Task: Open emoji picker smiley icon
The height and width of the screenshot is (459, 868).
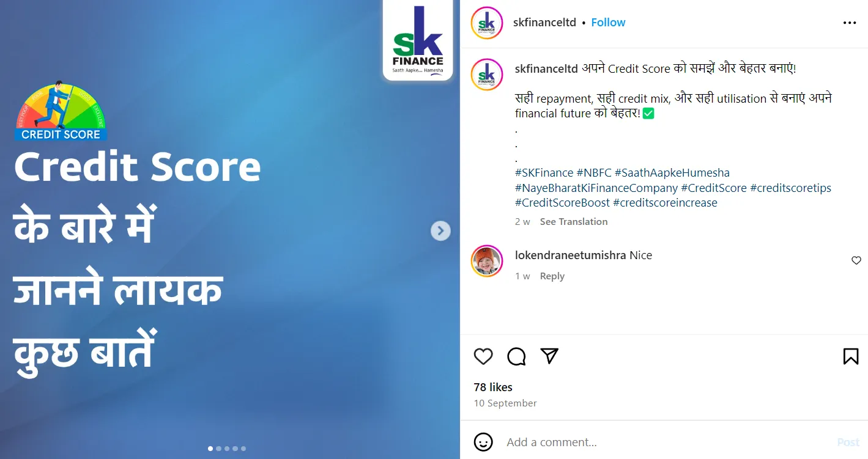Action: pyautogui.click(x=483, y=442)
